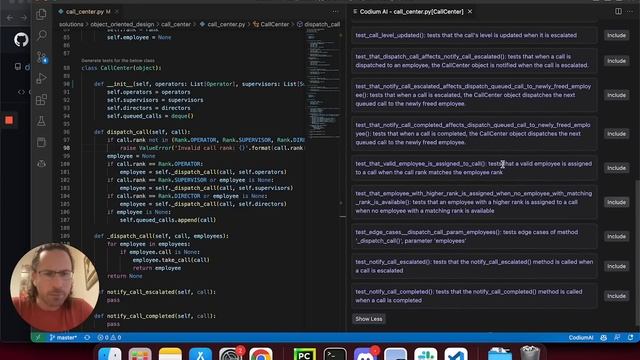Include the notify_call_escalated dispatch queued call test
Image resolution: width=640 pixels, height=360 pixels.
[616, 95]
